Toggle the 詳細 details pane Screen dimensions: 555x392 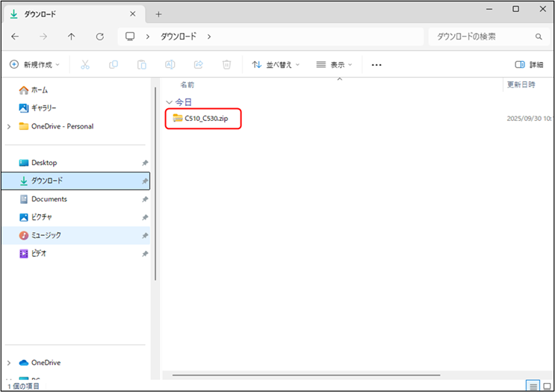point(530,65)
